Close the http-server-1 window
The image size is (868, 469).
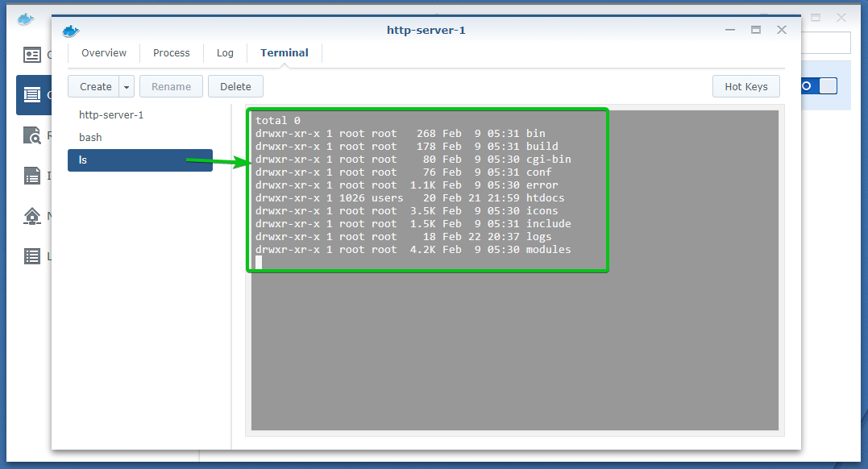point(782,30)
